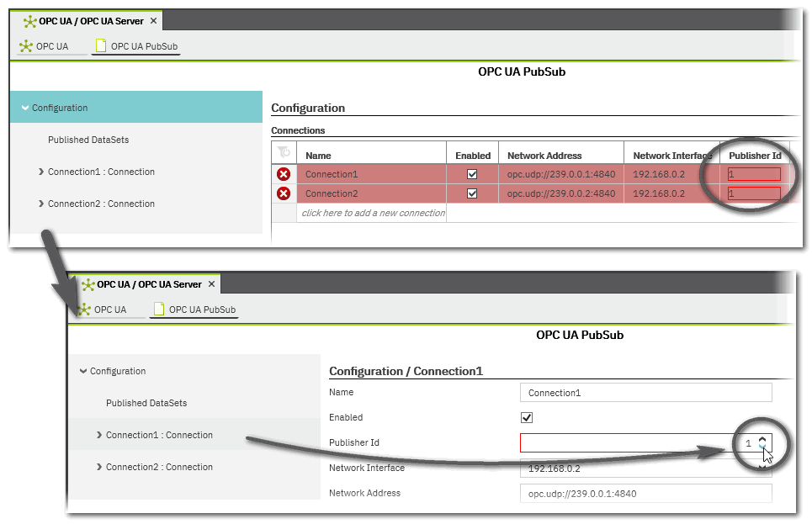Screen dimensions: 812x524
Task: Click 'click here to add a new connection'
Action: 372,213
